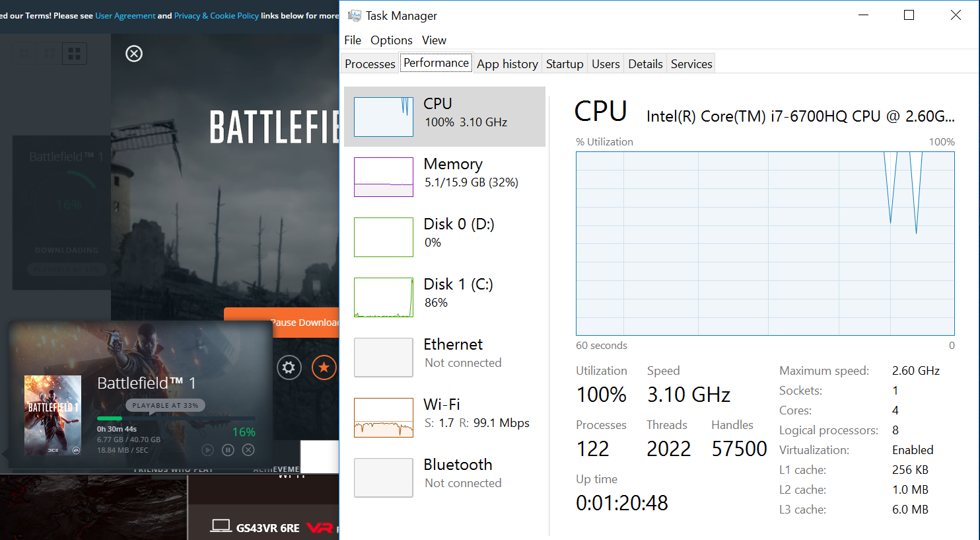Click the Up time value 0:01:20:48
The width and height of the screenshot is (980, 540).
click(x=622, y=503)
